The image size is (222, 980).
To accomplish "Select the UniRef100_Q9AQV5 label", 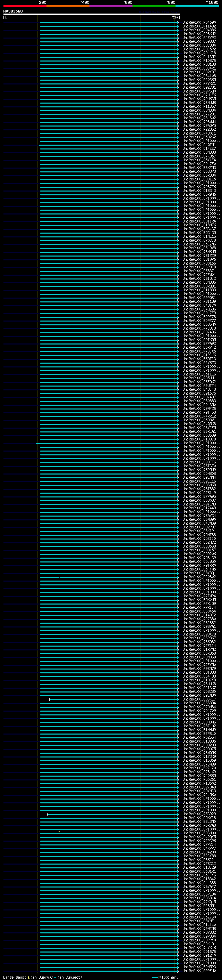I will pyautogui.click(x=199, y=125).
